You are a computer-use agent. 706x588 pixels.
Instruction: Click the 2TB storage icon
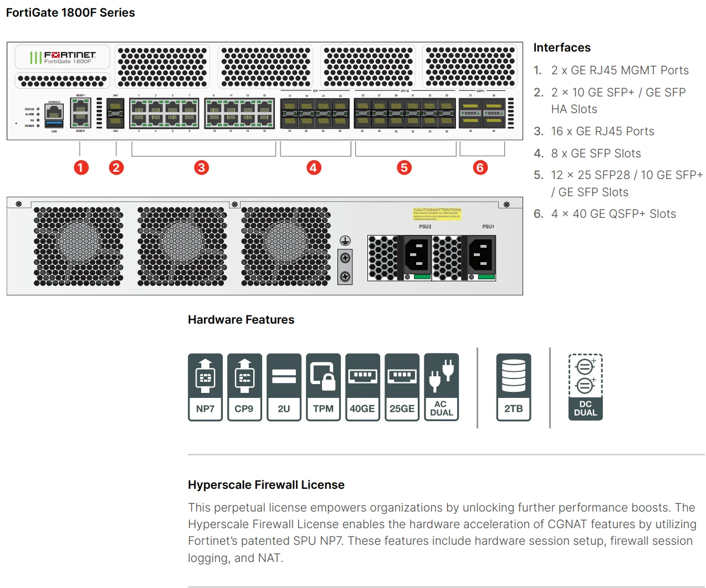513,387
